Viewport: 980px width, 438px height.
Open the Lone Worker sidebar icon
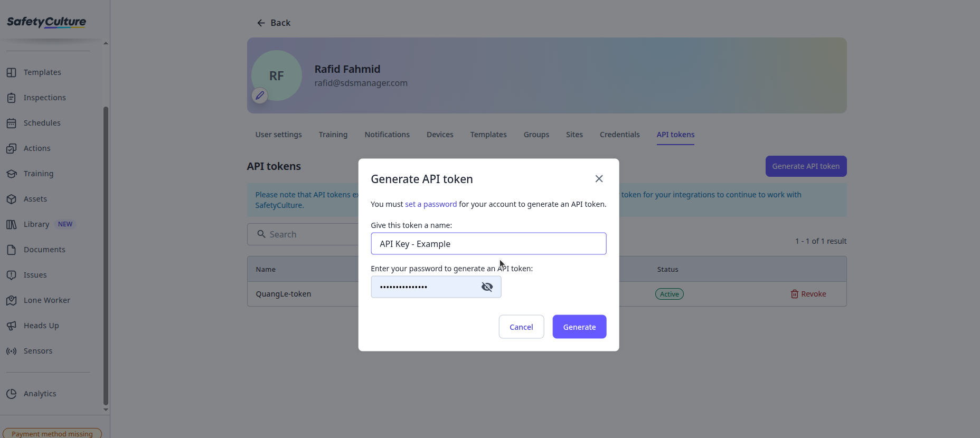click(x=11, y=300)
